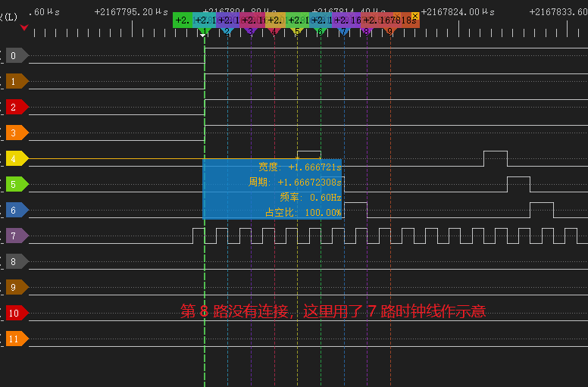Select channel 8 gray label flag

pyautogui.click(x=17, y=261)
